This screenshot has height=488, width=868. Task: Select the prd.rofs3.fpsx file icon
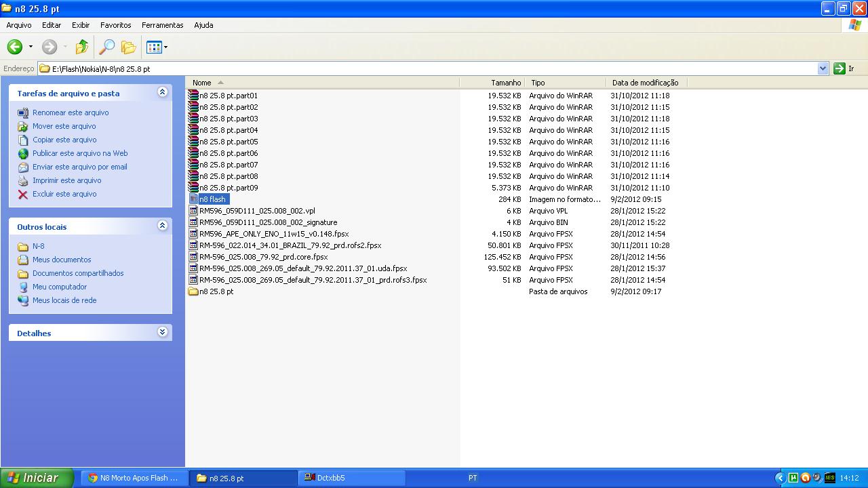[193, 280]
